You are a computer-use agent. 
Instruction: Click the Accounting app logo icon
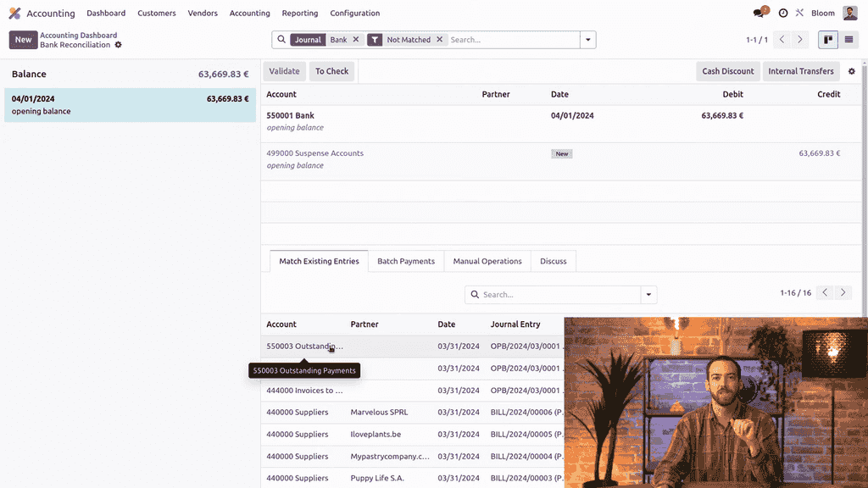click(14, 14)
